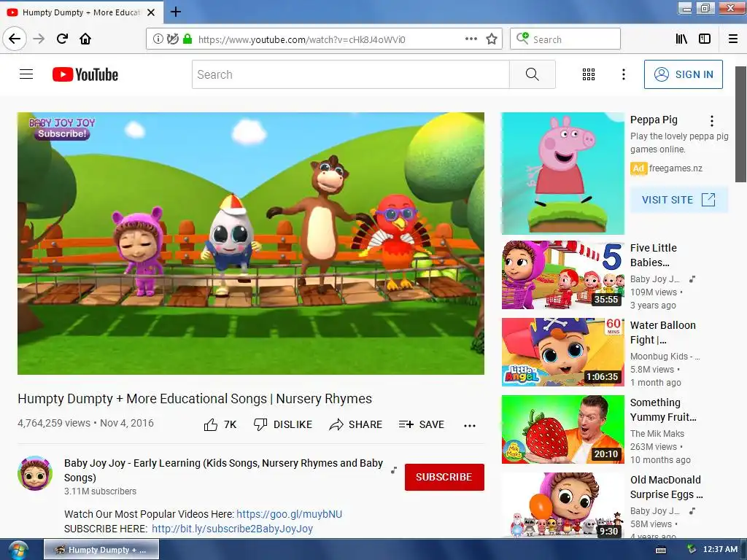Open the Firefox hamburger menu
Image resolution: width=747 pixels, height=560 pixels.
[733, 39]
